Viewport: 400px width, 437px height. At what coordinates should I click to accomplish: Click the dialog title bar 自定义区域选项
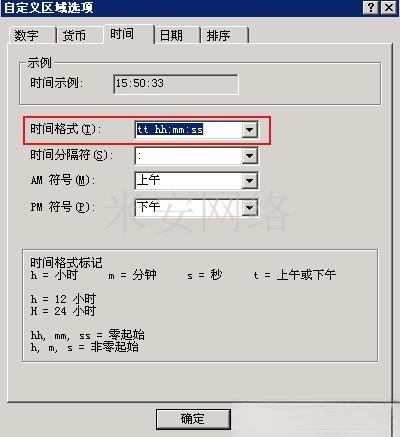click(x=182, y=7)
